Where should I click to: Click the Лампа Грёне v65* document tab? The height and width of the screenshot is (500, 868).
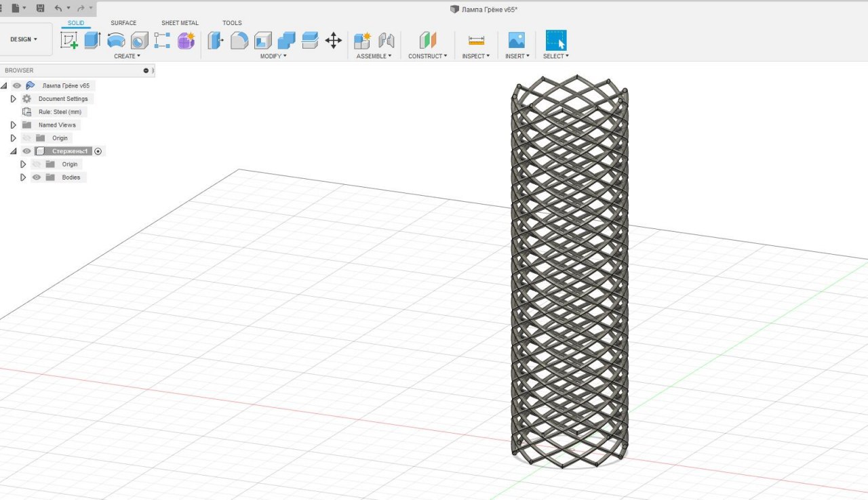(x=484, y=9)
